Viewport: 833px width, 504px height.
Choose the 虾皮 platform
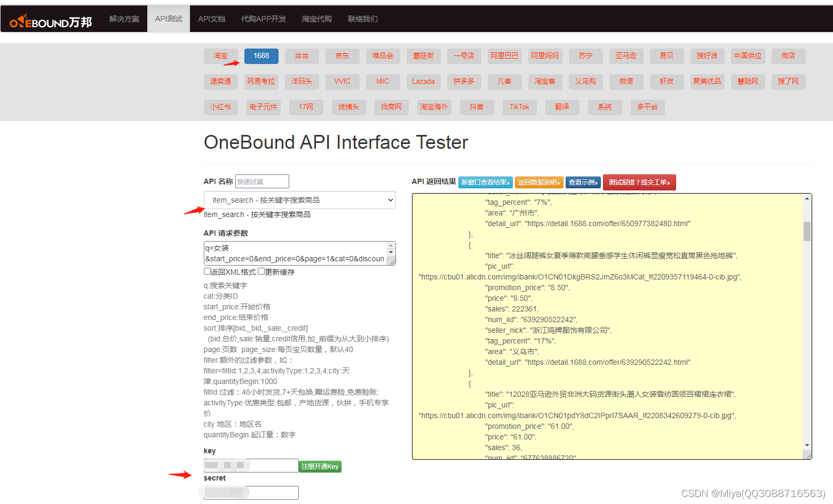(667, 82)
